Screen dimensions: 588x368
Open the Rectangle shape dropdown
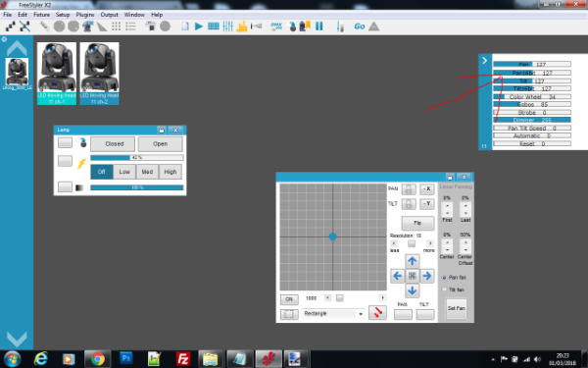pyautogui.click(x=333, y=313)
